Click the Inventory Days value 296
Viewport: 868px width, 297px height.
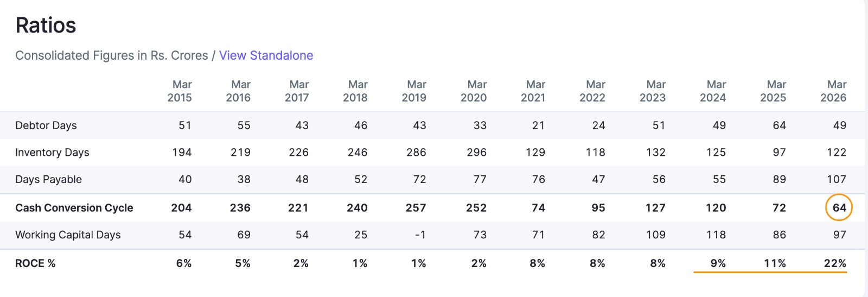click(x=477, y=153)
